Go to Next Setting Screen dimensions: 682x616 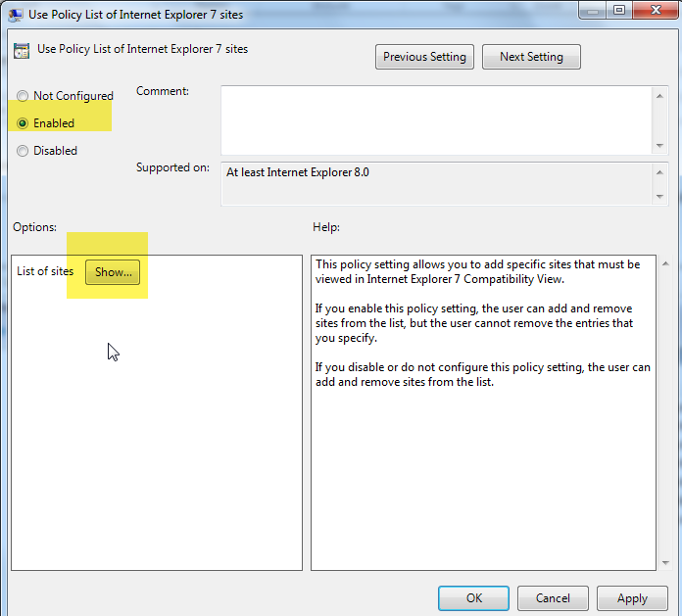531,57
